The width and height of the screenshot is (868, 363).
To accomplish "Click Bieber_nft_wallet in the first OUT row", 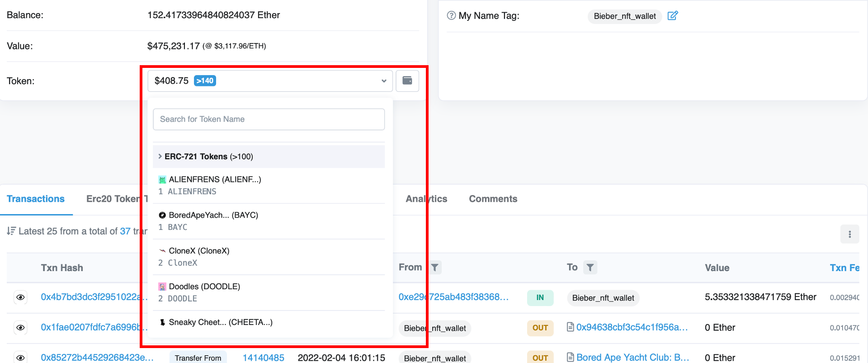I will (x=435, y=328).
